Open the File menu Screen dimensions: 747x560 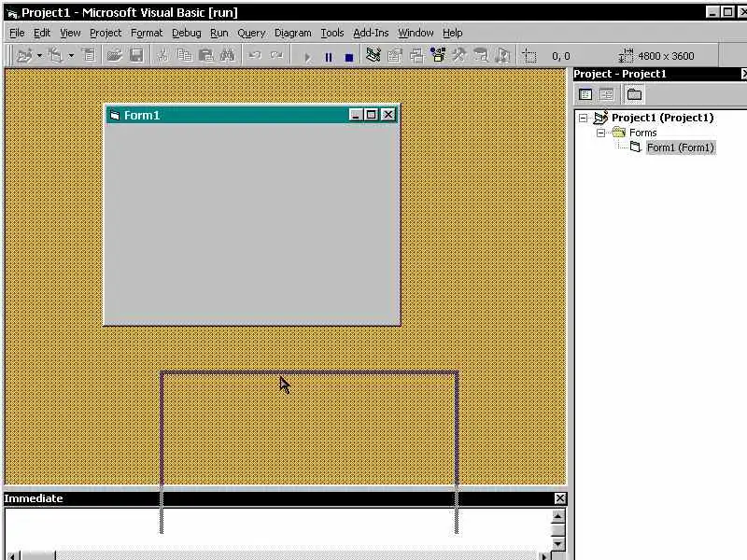pos(17,33)
